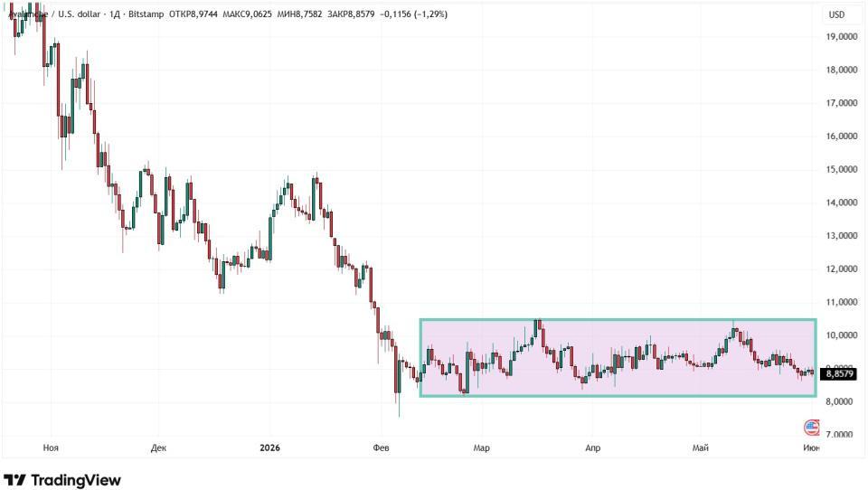Screen dimensions: 868x490
Task: Click the 19,0000 price axis label
Action: (842, 36)
